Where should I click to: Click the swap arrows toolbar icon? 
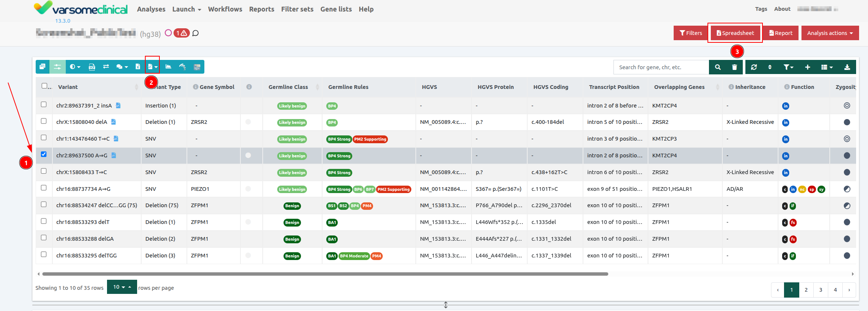coord(106,67)
